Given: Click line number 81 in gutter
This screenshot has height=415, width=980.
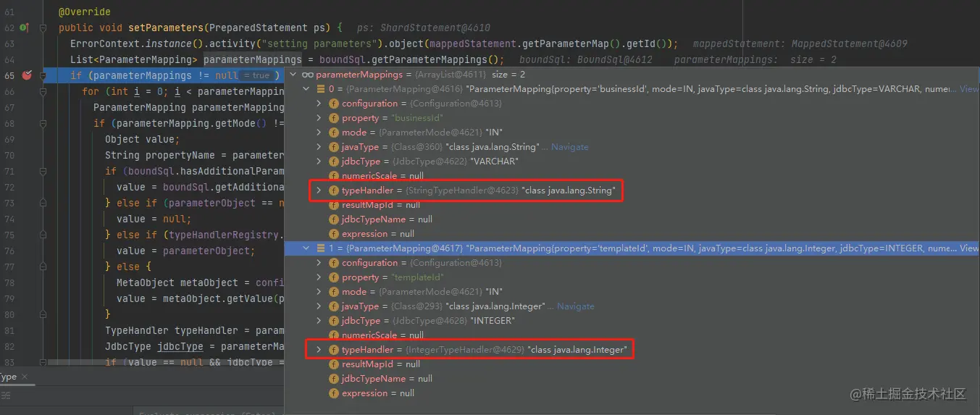Looking at the screenshot, I should pos(9,330).
